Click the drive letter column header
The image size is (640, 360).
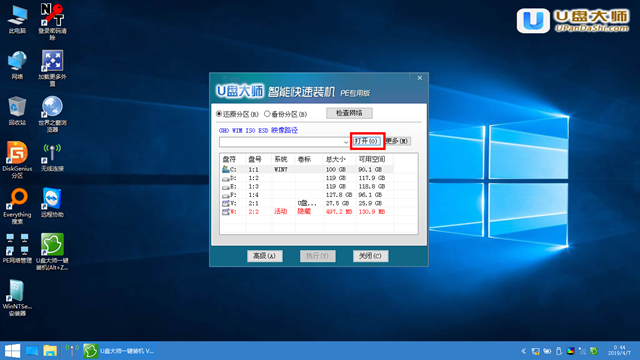233,159
